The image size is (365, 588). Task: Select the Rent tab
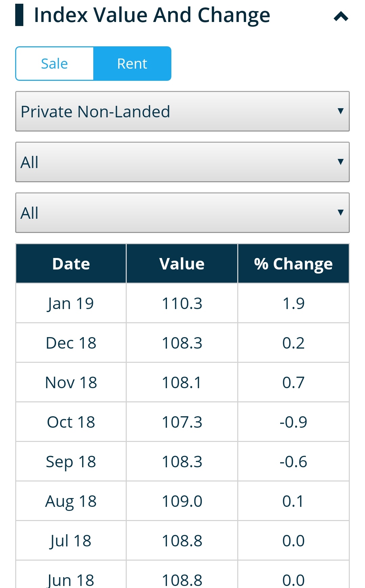pyautogui.click(x=132, y=64)
